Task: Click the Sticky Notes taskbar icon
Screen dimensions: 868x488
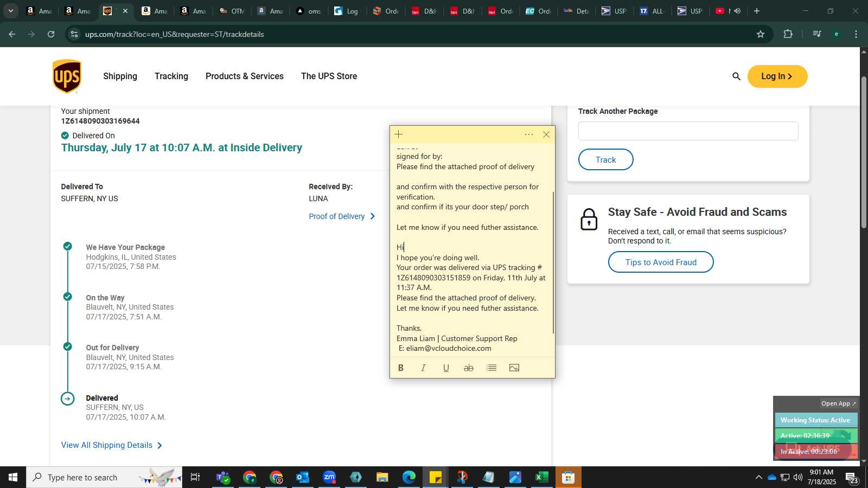Action: (x=436, y=477)
